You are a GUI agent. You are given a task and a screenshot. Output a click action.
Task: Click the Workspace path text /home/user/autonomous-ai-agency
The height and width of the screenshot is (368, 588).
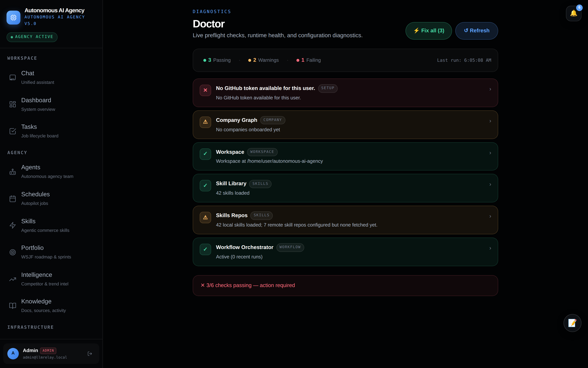click(285, 161)
